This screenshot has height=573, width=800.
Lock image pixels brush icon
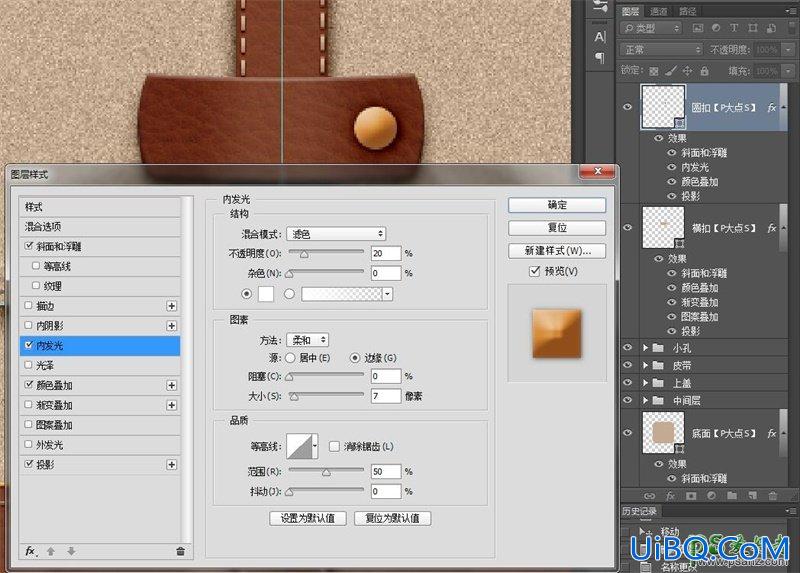pos(671,71)
